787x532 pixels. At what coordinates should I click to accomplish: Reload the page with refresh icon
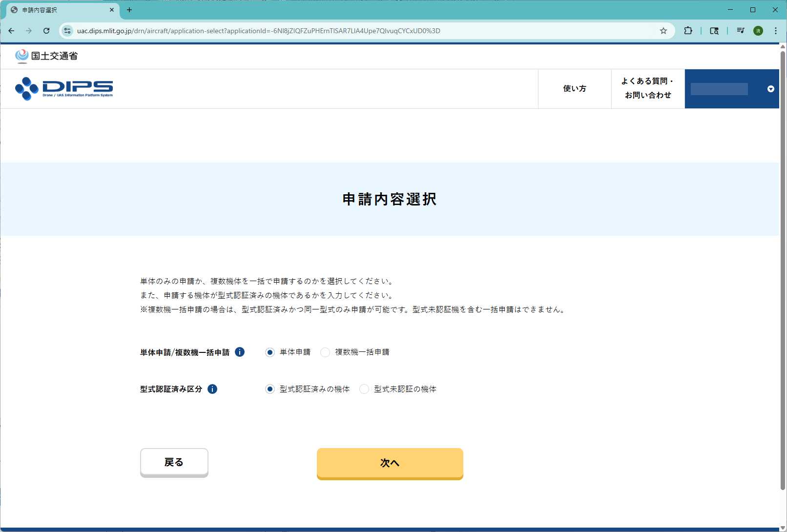[x=46, y=31]
